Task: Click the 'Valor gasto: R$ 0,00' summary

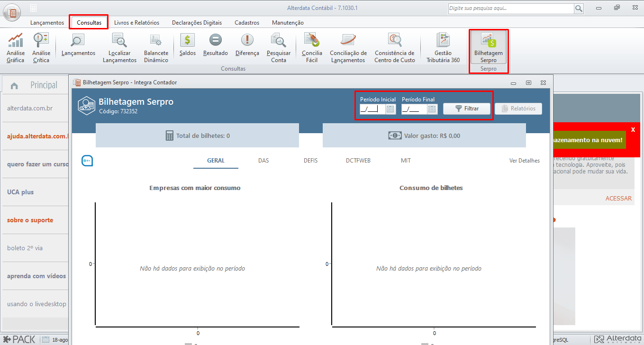Action: 424,136
